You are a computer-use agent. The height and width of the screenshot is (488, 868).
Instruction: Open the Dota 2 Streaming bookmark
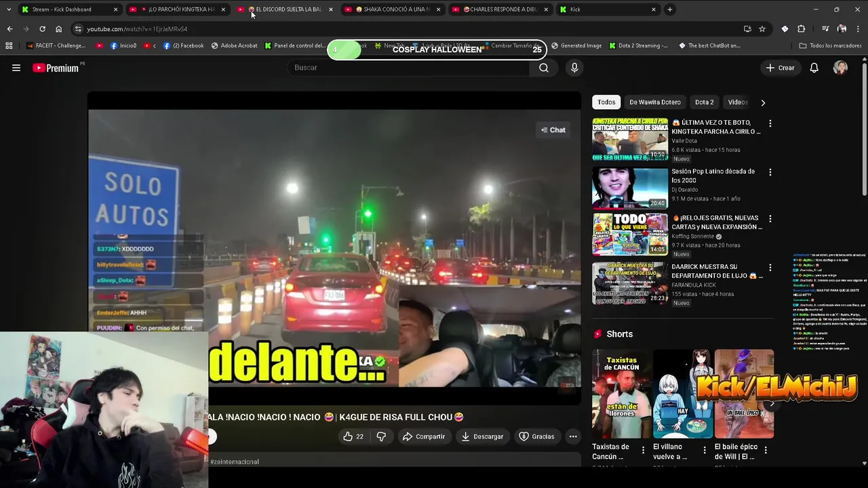click(x=638, y=46)
